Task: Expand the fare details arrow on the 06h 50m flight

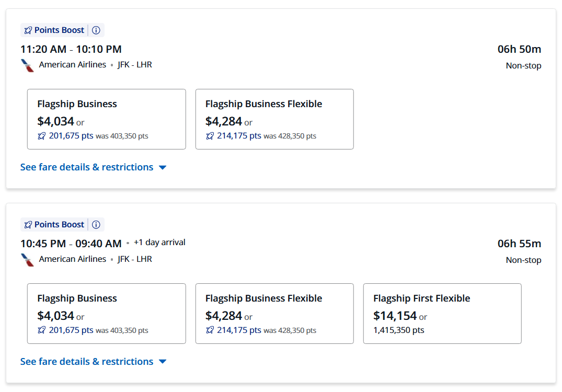Action: click(x=163, y=168)
